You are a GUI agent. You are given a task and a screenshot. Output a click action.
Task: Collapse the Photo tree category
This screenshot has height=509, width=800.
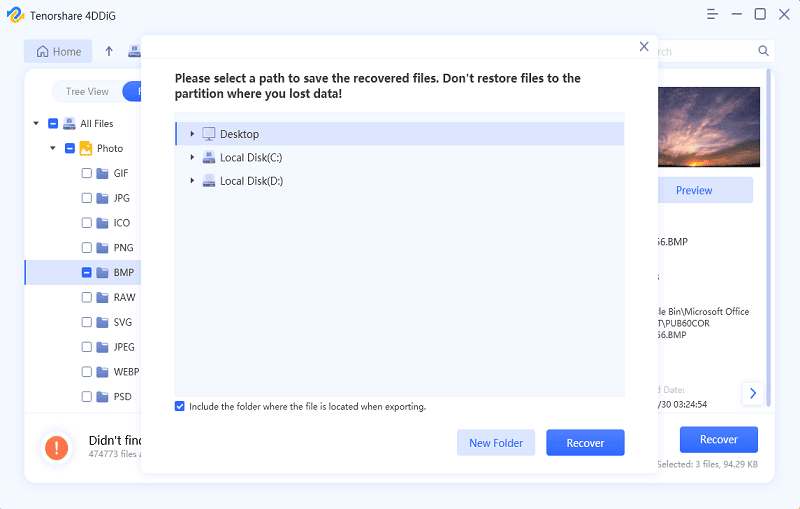pyautogui.click(x=52, y=148)
